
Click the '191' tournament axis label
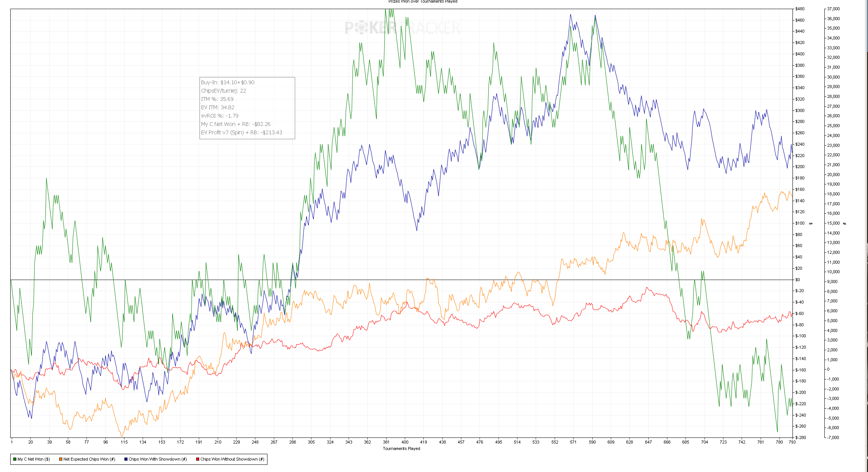pyautogui.click(x=199, y=442)
